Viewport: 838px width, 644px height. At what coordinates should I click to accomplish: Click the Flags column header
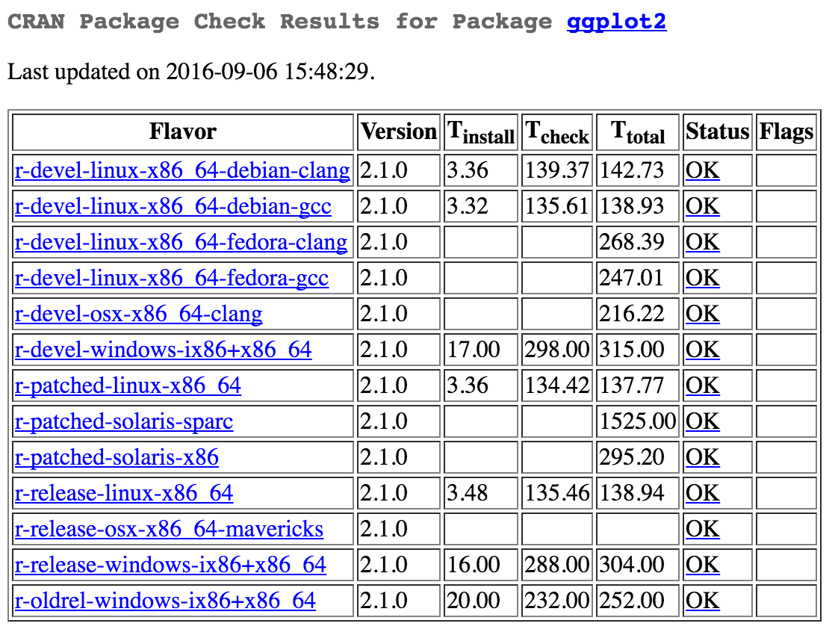coord(786,131)
